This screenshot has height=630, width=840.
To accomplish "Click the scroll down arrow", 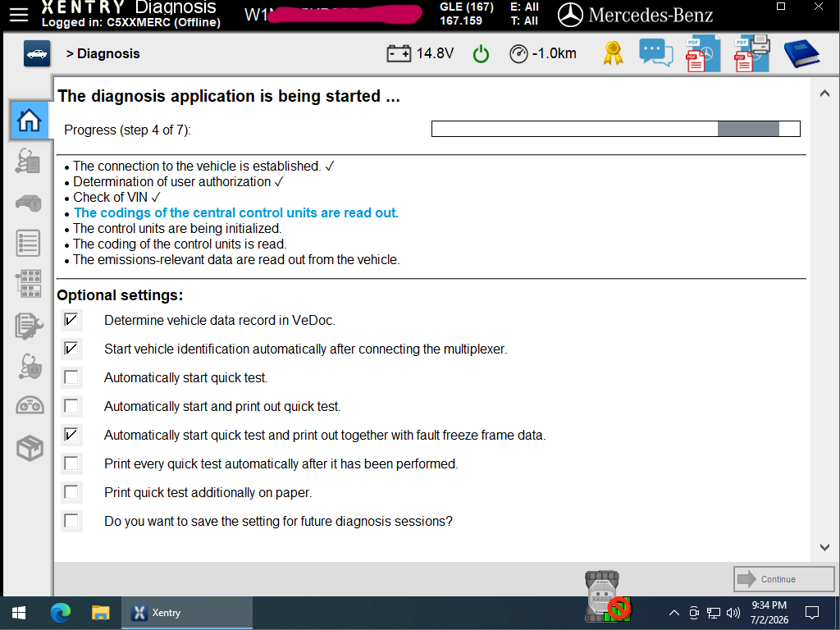I will pos(824,547).
